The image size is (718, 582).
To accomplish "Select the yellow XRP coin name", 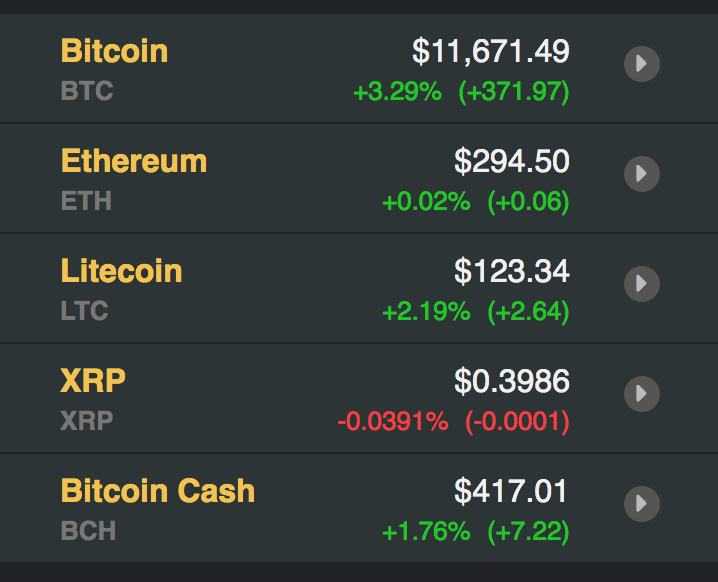I will [x=93, y=381].
